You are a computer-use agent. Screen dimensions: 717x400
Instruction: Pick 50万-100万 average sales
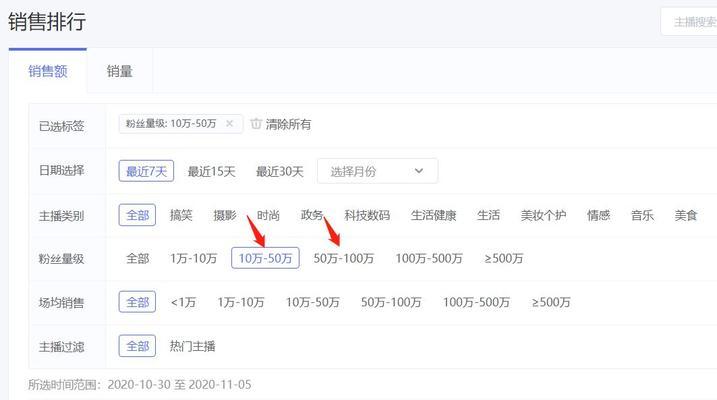pyautogui.click(x=391, y=302)
